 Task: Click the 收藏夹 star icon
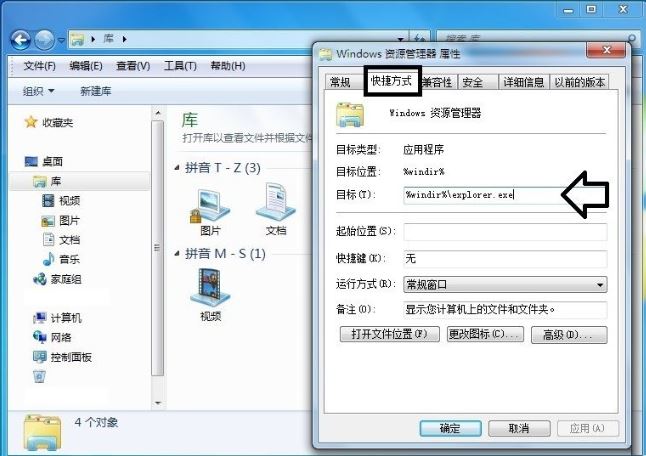(31, 122)
